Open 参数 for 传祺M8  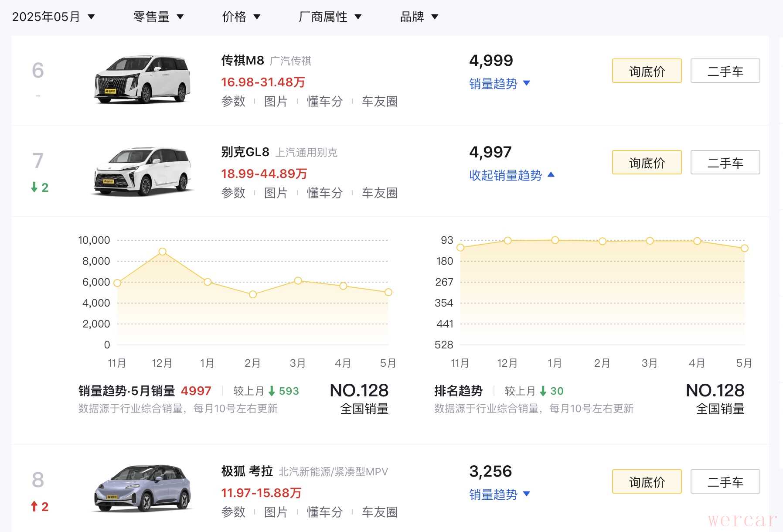233,101
